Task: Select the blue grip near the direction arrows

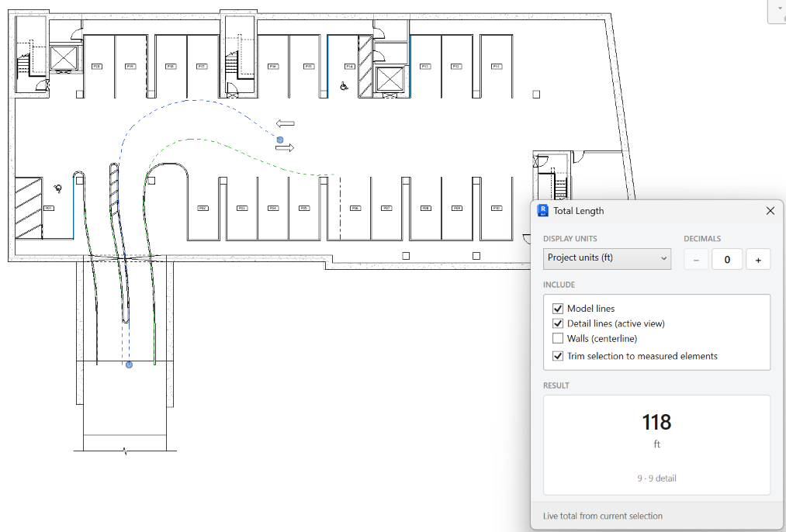Action: [x=280, y=140]
